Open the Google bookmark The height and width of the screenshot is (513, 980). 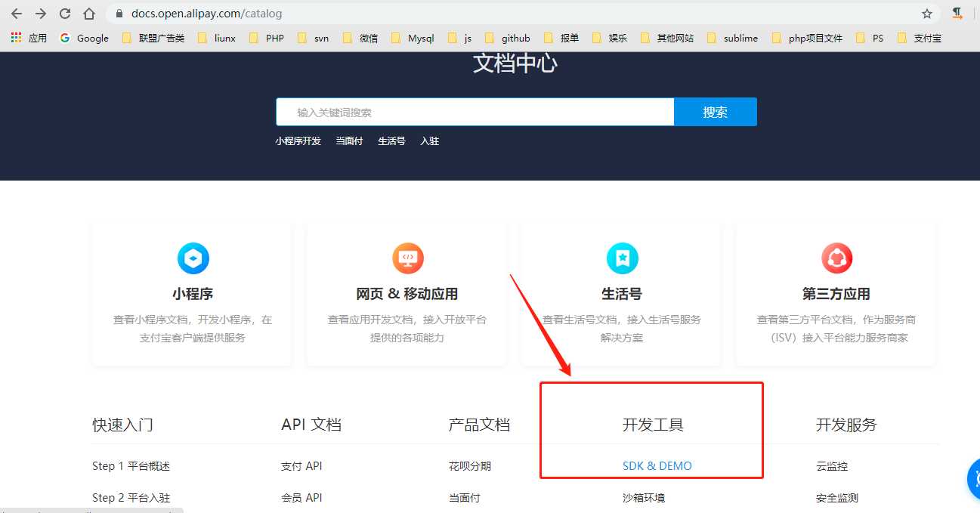click(x=84, y=38)
